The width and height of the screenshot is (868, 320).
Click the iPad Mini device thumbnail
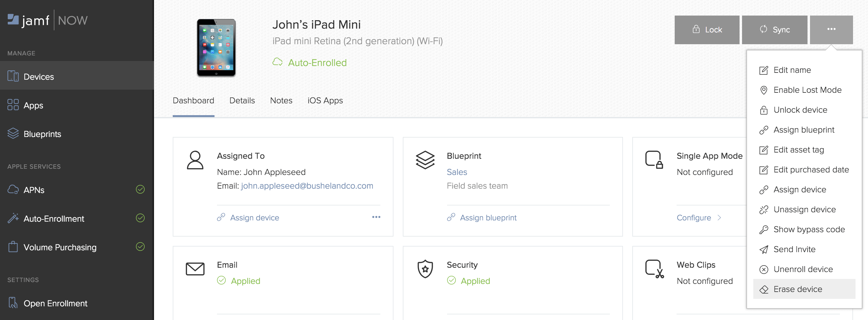coord(216,47)
